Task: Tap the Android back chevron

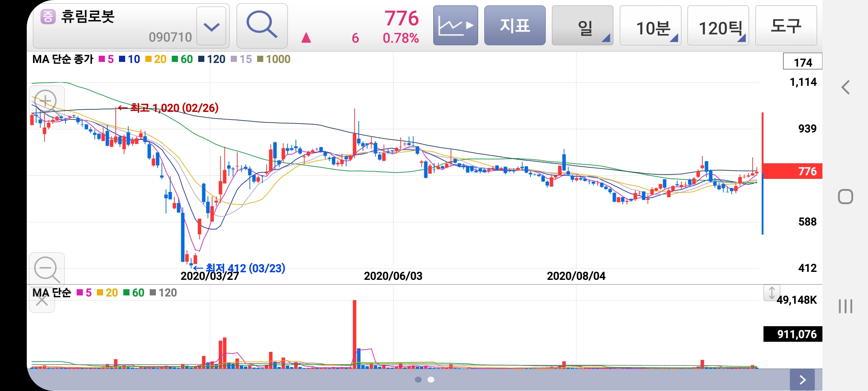Action: coord(845,87)
